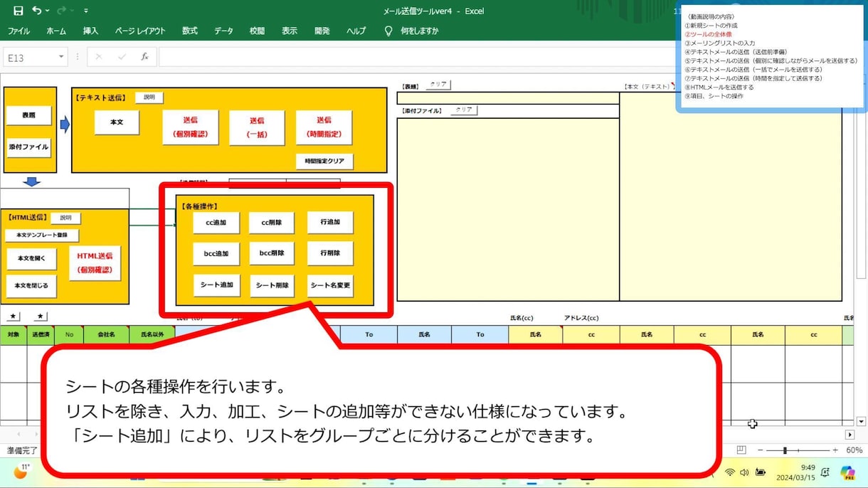The height and width of the screenshot is (488, 868).
Task: Open the ヘルプ tab
Action: 356,31
